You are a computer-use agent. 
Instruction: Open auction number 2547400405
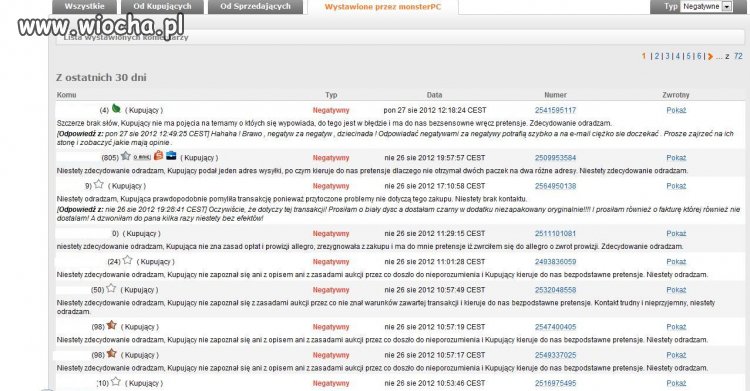pos(555,327)
